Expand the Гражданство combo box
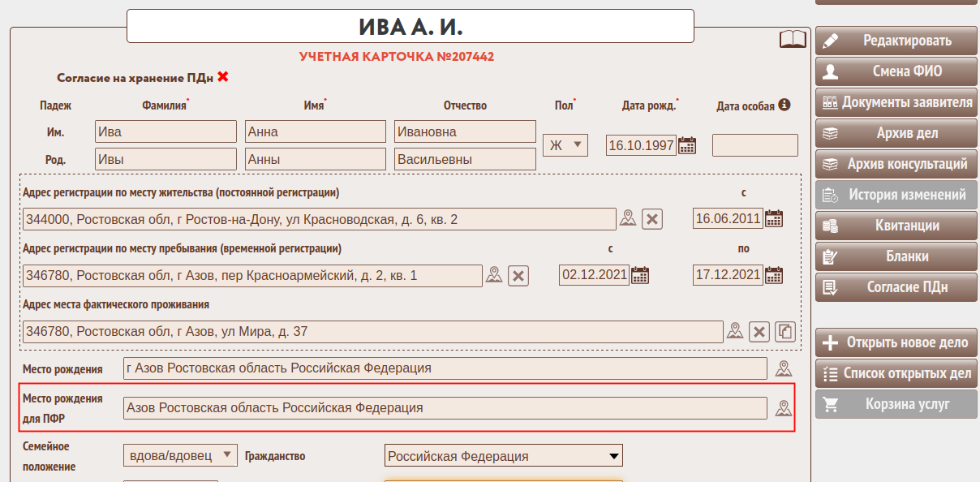 pos(503,456)
